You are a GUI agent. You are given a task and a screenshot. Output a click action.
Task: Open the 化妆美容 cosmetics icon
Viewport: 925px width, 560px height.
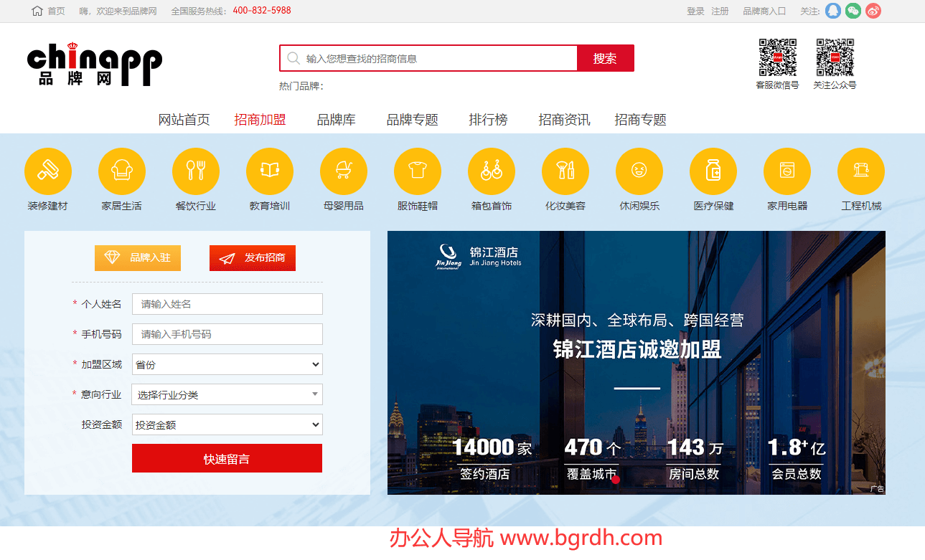point(565,171)
